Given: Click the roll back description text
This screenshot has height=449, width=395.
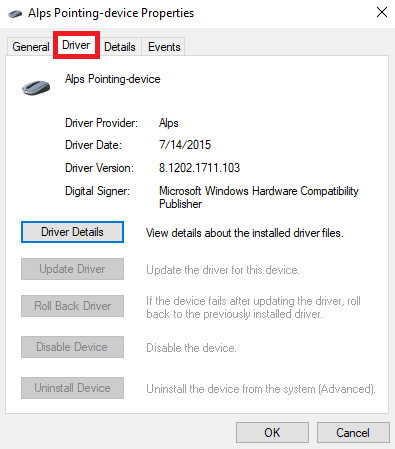Looking at the screenshot, I should (x=253, y=307).
